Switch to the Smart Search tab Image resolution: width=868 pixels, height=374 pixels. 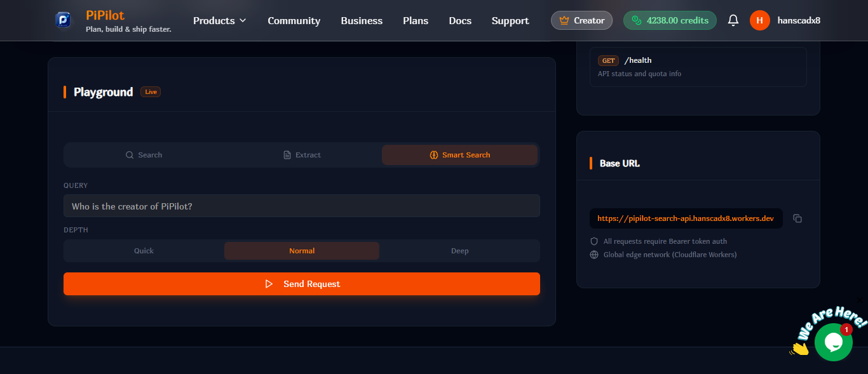click(x=459, y=154)
